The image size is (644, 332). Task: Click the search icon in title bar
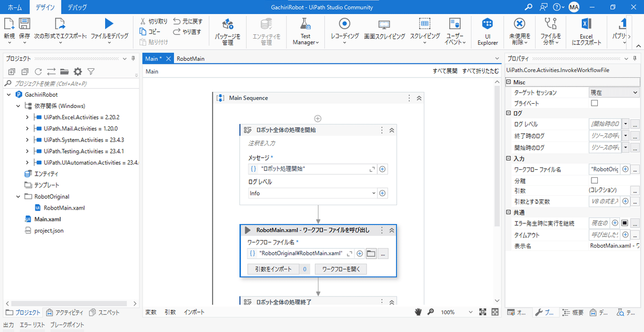tap(529, 7)
